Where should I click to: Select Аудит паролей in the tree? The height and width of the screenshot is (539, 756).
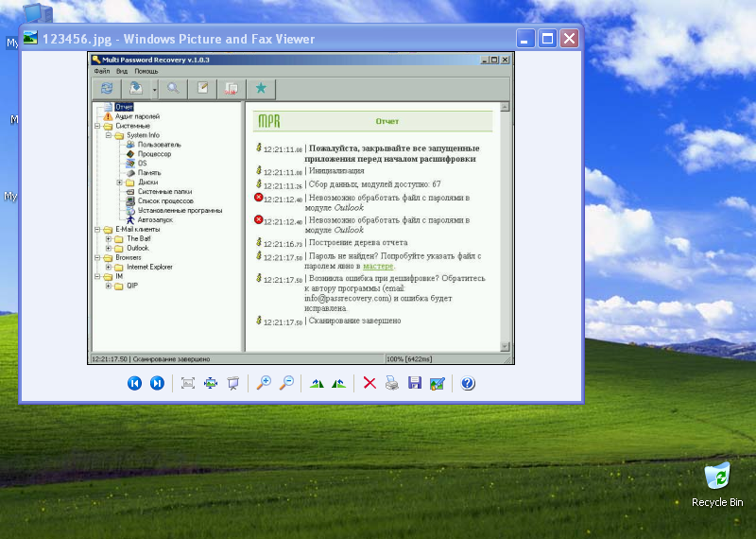pos(137,116)
